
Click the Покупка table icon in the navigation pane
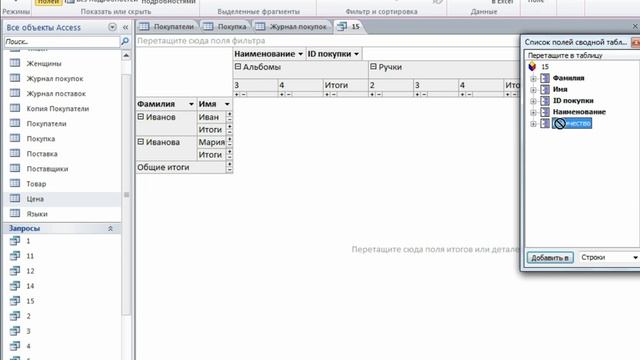[x=15, y=139]
